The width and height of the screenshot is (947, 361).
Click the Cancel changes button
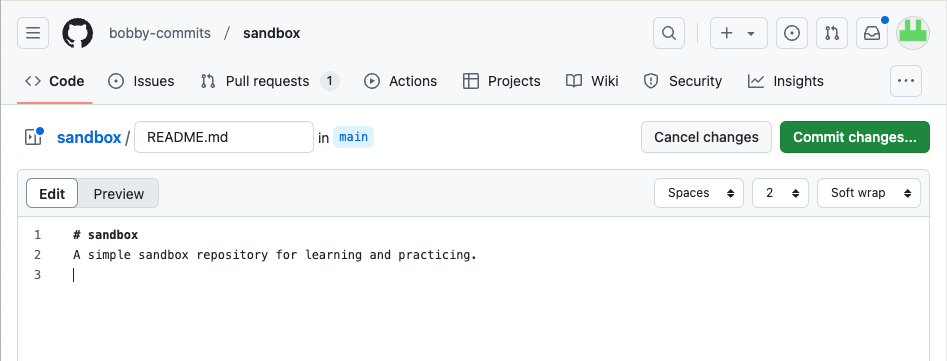(706, 137)
